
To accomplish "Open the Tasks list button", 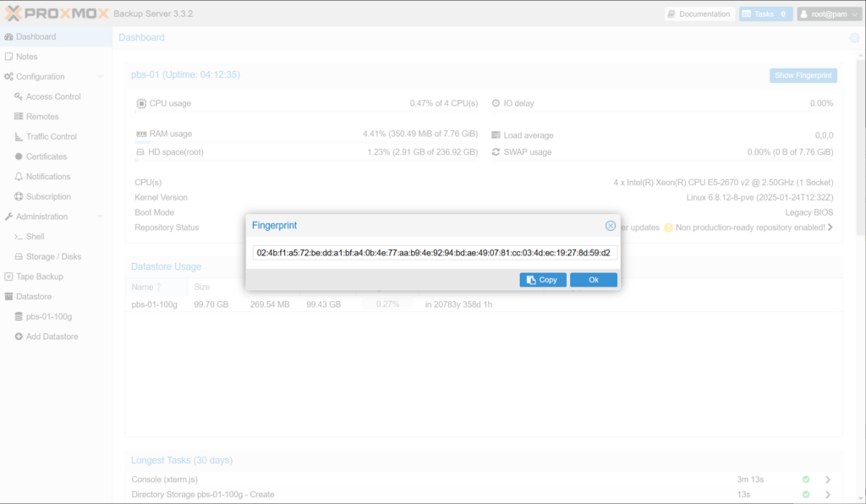I will tap(765, 14).
